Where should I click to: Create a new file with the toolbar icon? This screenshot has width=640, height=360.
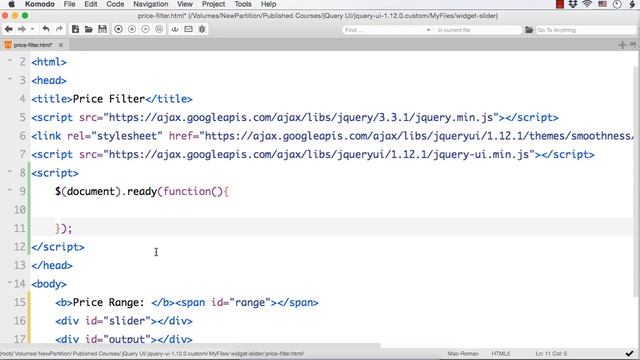pos(75,29)
